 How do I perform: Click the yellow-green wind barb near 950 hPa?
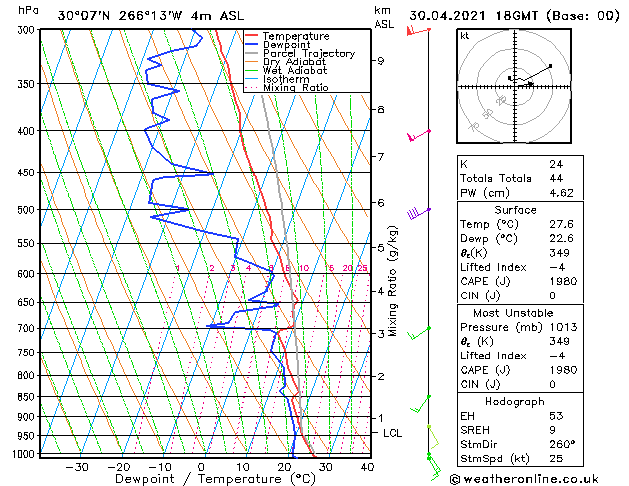point(433,437)
